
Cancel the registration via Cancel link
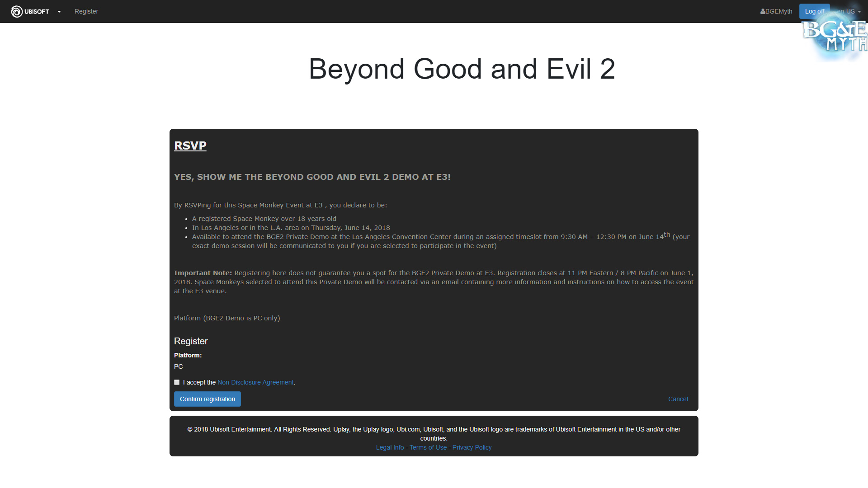coord(678,399)
